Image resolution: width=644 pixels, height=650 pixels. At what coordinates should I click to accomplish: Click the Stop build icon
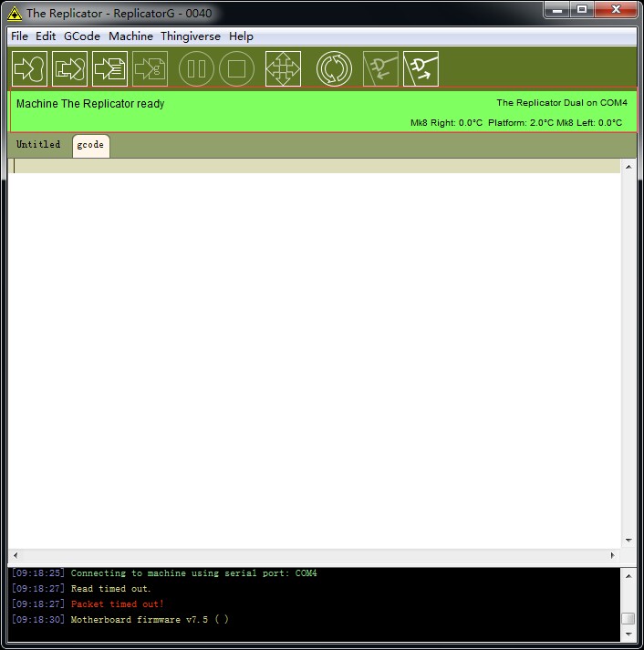point(236,68)
